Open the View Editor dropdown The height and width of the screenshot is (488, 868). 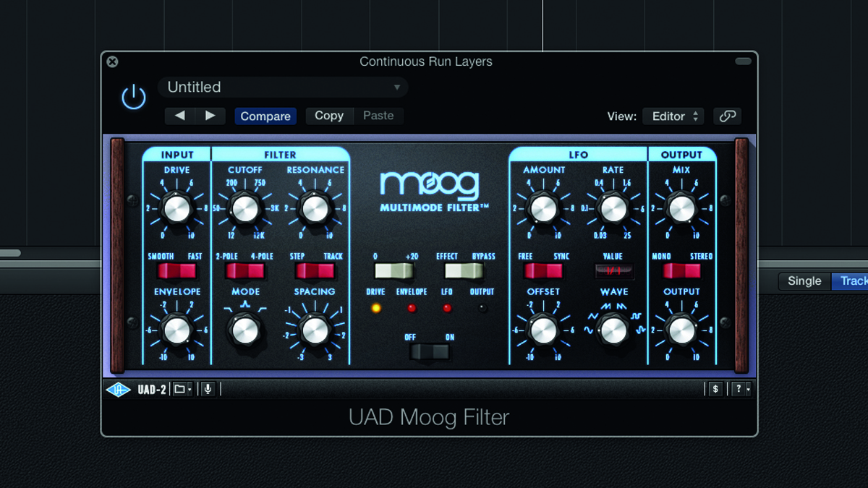point(673,116)
